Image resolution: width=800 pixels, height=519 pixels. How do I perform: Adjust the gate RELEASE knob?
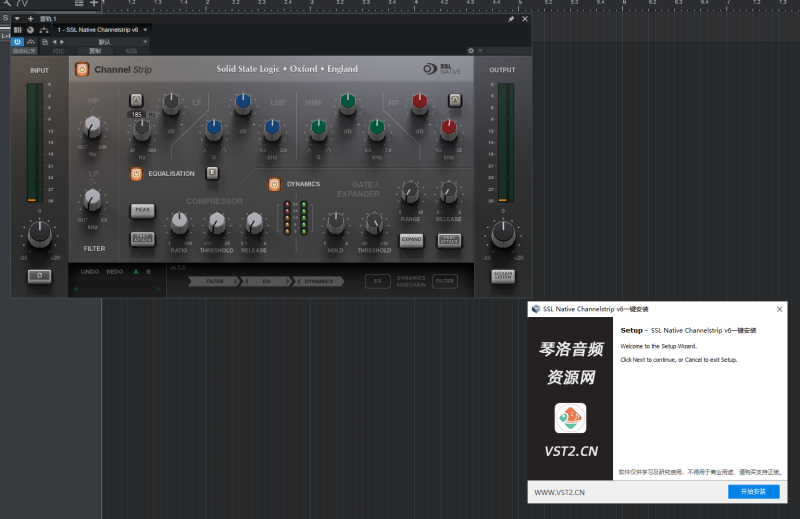pos(448,192)
